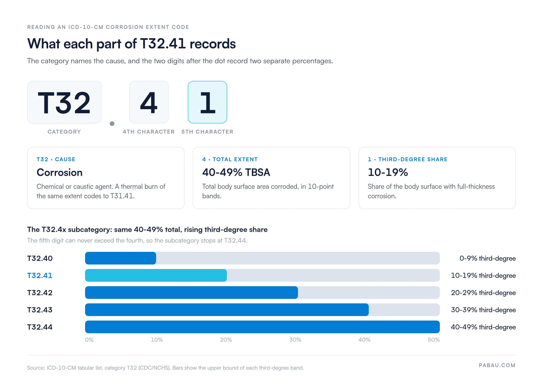The height and width of the screenshot is (392, 543).
Task: Open the T32 Cause Corrosion card
Action: pyautogui.click(x=106, y=178)
